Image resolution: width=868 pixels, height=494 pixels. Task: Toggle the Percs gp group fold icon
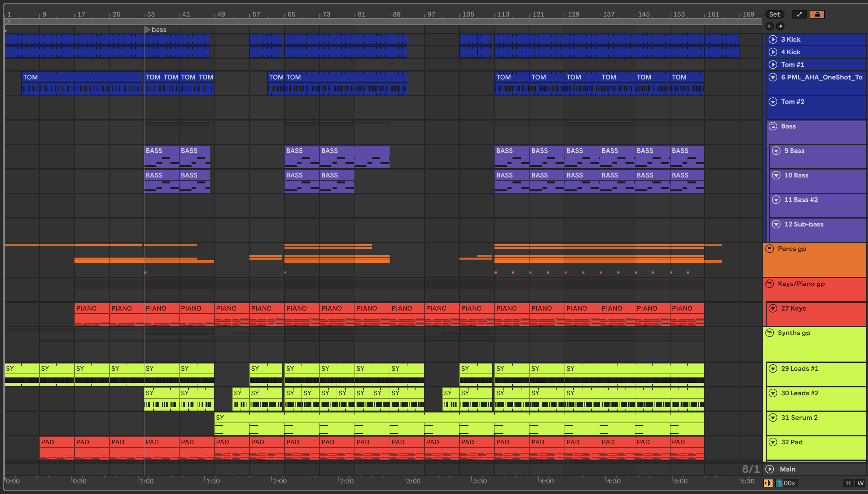(770, 249)
